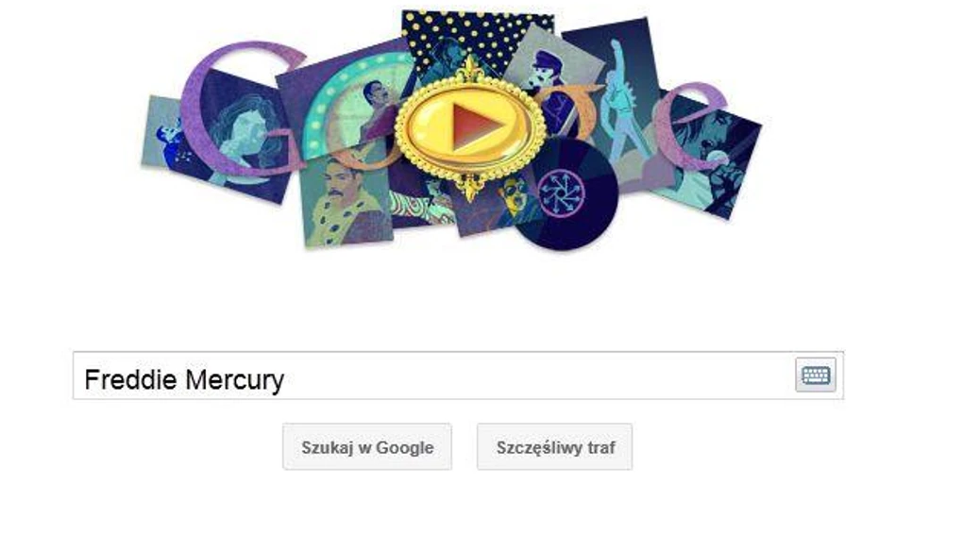Select the psychedelic swirl pattern panel
The width and height of the screenshot is (980, 551).
(420, 205)
